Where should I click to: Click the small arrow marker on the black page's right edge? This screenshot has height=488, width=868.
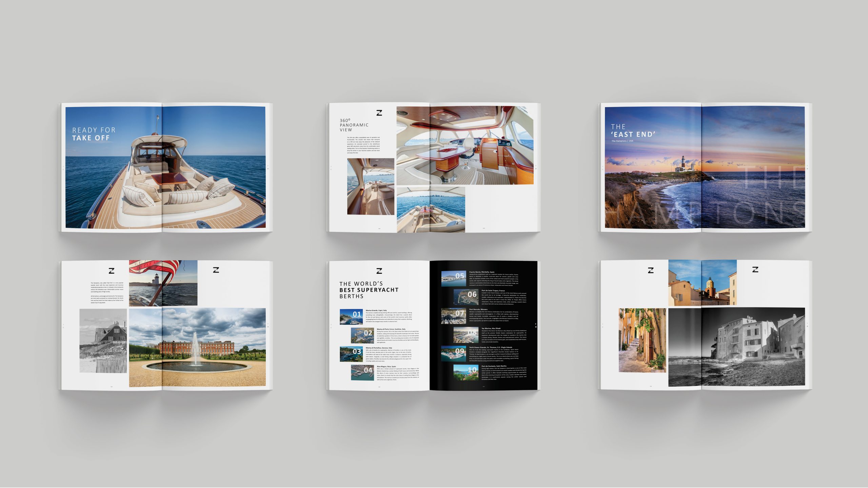[x=536, y=324]
